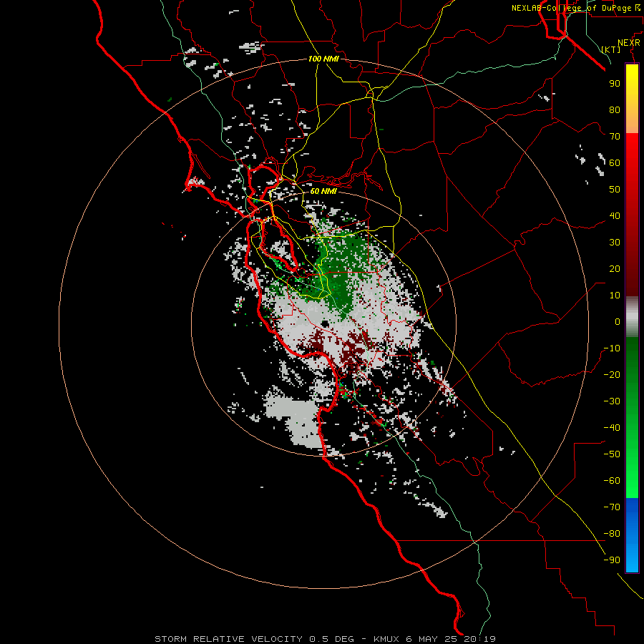This screenshot has width=644, height=644.
Task: Click the KT units label above the color scale
Action: click(x=611, y=49)
